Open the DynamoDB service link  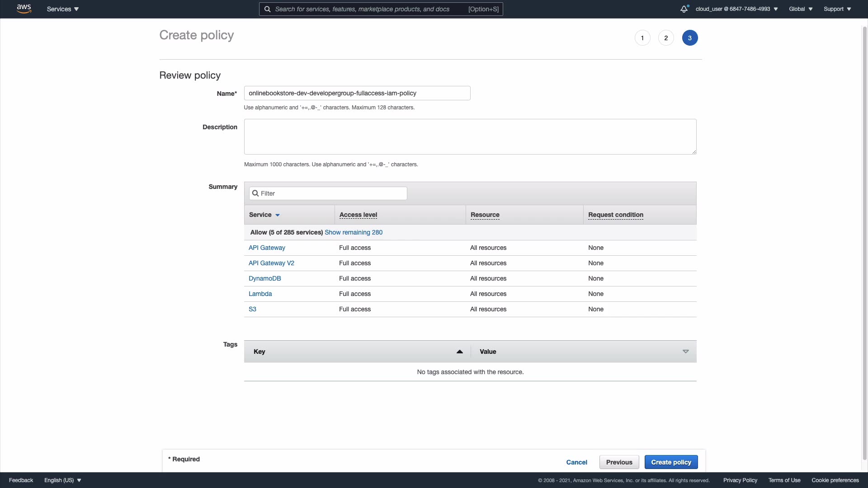pos(264,278)
